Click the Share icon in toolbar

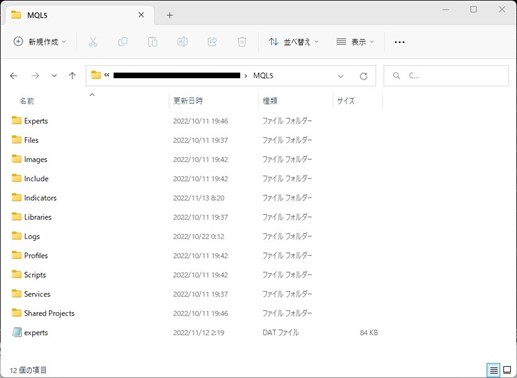click(212, 42)
